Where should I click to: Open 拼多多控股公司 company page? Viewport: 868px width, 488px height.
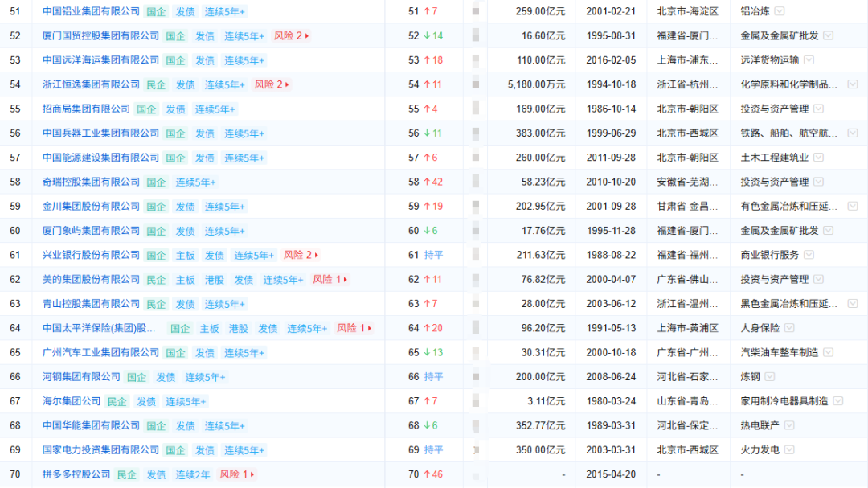click(76, 474)
